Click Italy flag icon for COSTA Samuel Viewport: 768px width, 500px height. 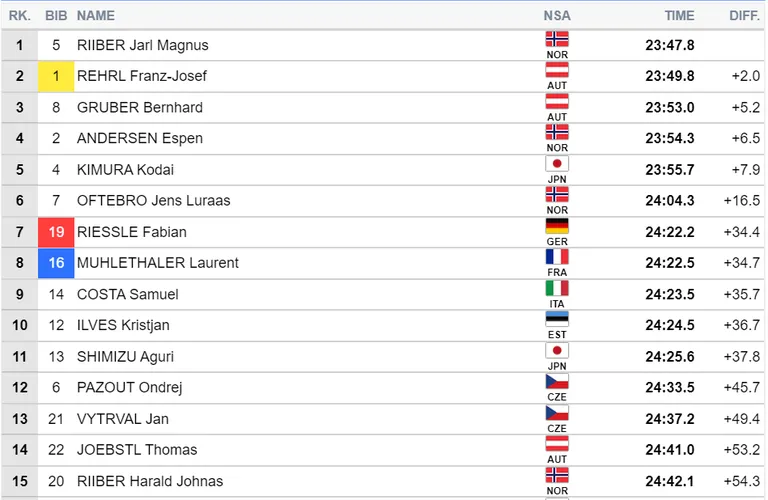[557, 288]
